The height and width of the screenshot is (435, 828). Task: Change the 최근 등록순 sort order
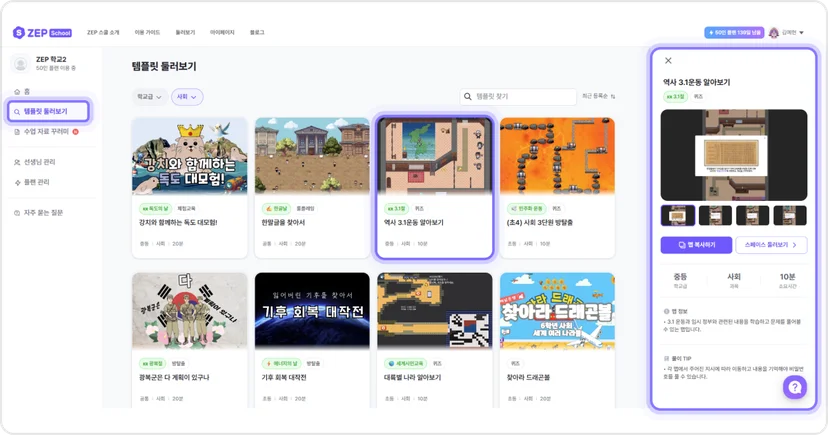[x=598, y=97]
